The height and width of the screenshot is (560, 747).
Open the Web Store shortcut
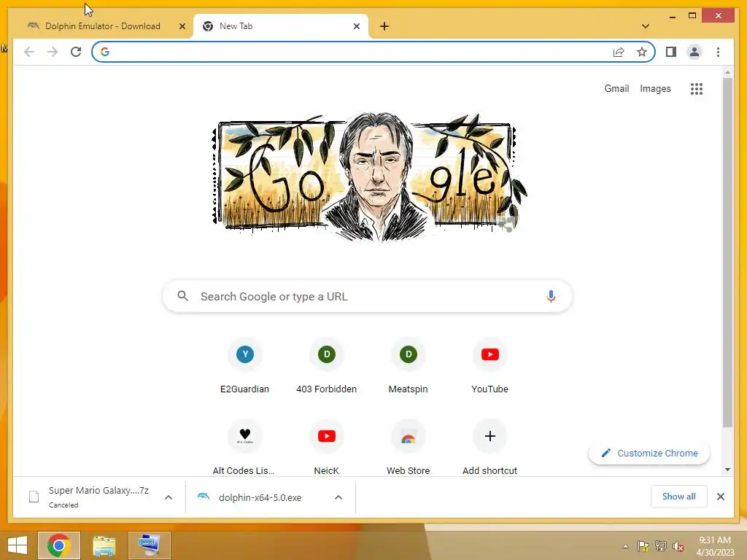(x=409, y=447)
